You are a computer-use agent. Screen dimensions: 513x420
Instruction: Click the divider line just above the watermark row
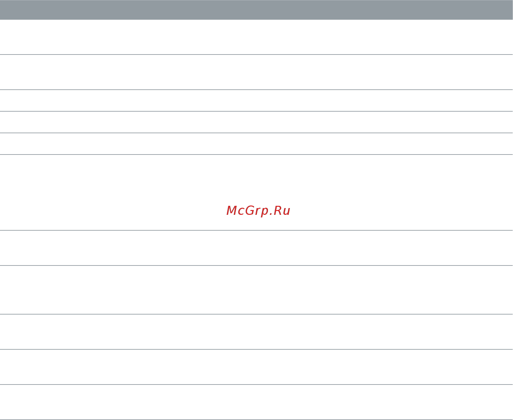point(256,155)
